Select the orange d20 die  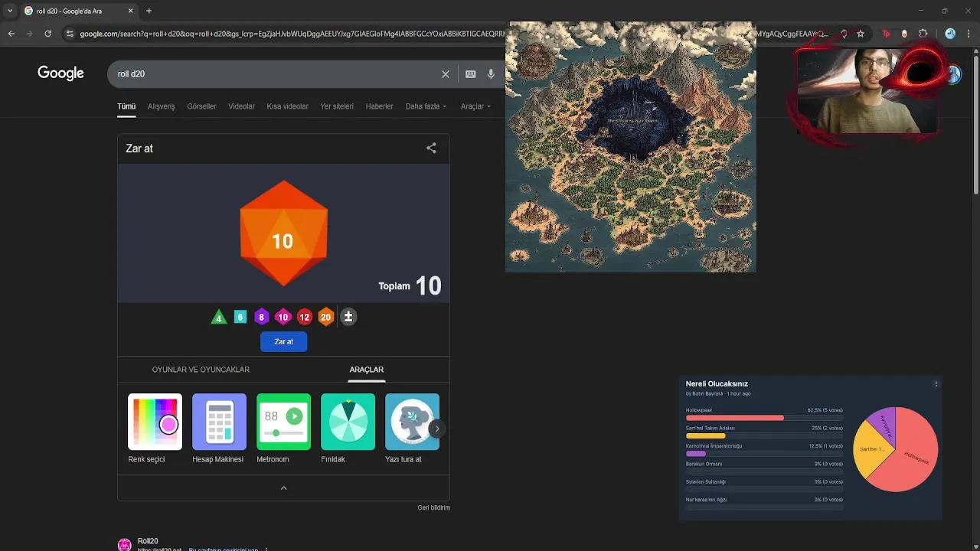point(326,317)
